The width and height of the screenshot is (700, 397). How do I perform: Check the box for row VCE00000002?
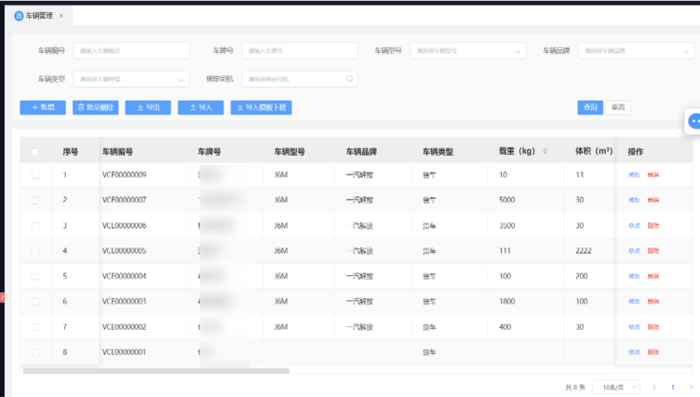[x=35, y=327]
